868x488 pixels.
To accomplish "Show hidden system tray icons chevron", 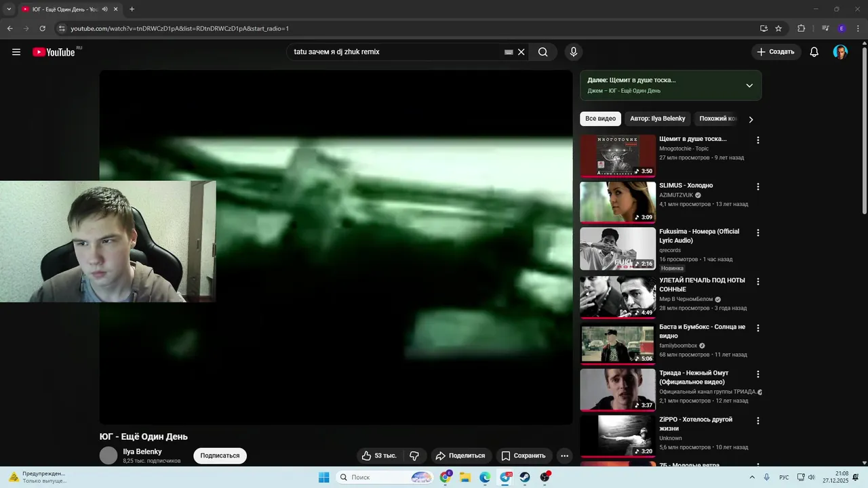I will click(x=752, y=477).
